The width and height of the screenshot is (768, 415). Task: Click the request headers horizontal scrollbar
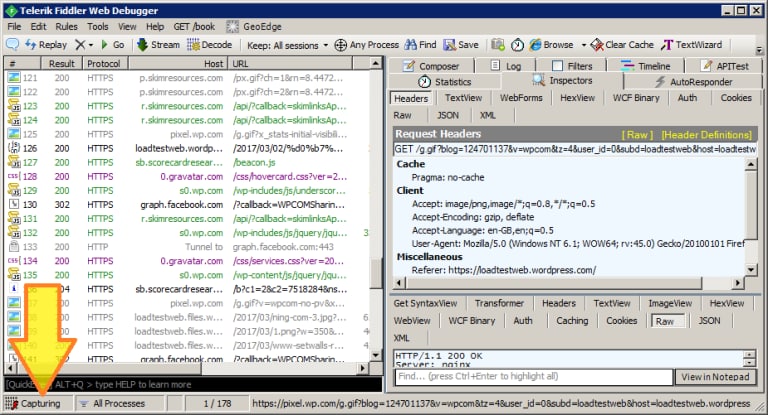pos(568,283)
